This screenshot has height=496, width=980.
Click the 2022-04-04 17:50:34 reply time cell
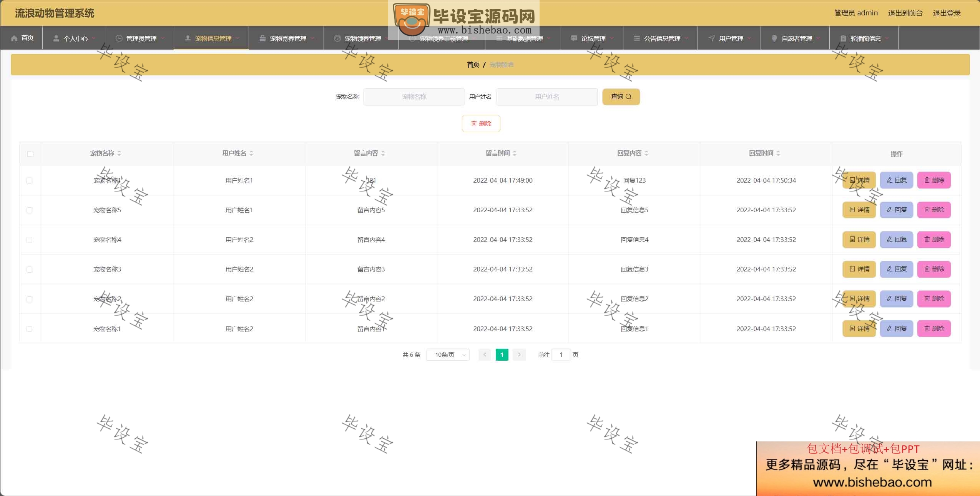[x=766, y=180]
